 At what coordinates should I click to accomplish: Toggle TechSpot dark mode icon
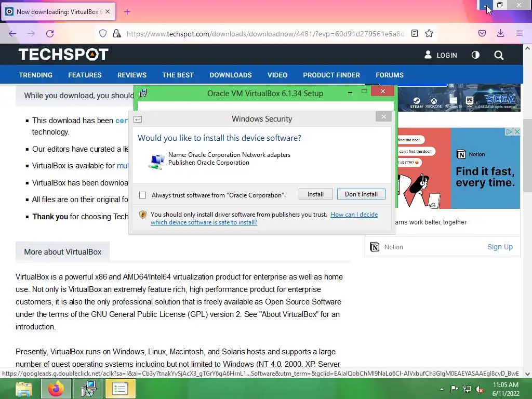(x=475, y=55)
